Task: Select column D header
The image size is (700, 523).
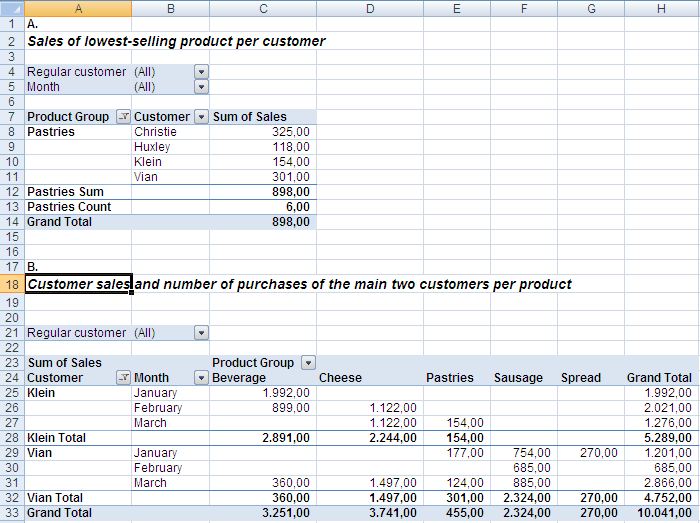Action: click(x=370, y=8)
